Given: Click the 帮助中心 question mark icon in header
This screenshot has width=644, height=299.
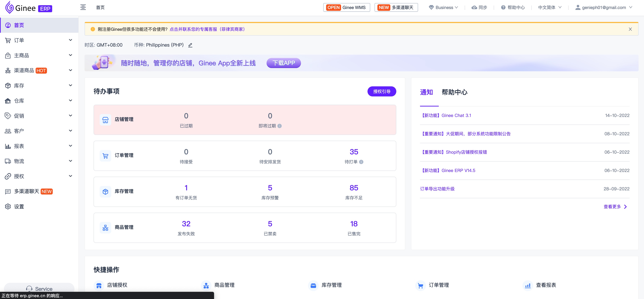Looking at the screenshot, I should tap(503, 8).
